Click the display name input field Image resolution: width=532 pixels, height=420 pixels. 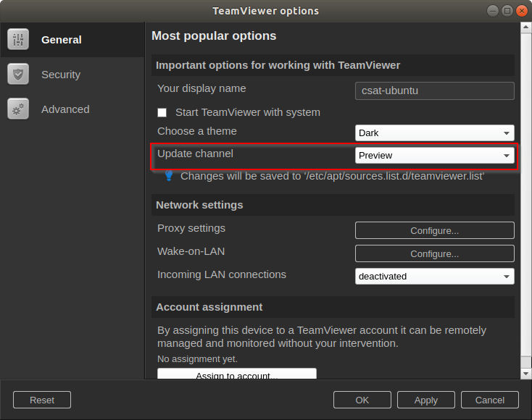435,91
